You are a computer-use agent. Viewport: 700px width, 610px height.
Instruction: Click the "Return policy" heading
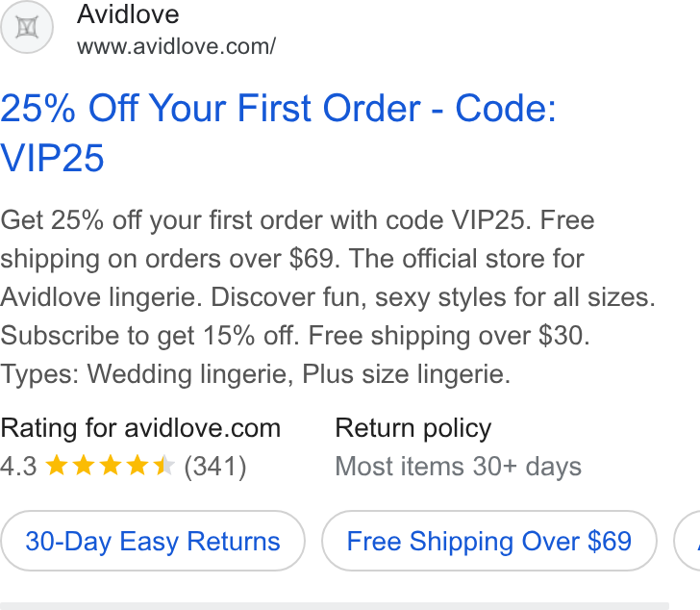tap(412, 428)
